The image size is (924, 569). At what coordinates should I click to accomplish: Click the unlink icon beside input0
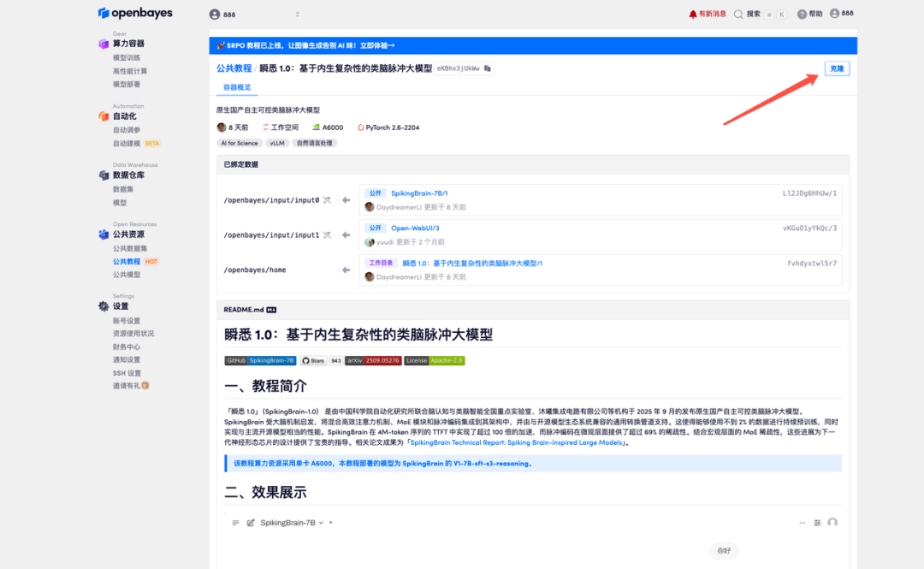[x=327, y=199]
